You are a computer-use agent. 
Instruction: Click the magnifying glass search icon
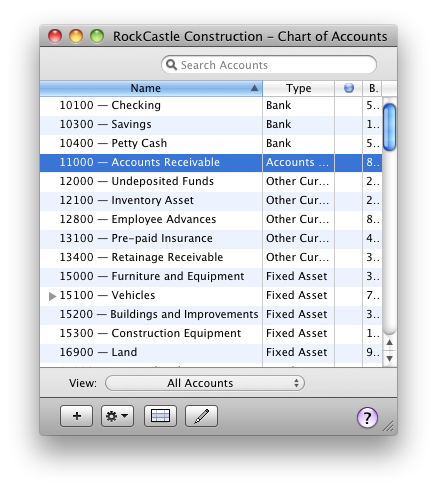pyautogui.click(x=171, y=64)
